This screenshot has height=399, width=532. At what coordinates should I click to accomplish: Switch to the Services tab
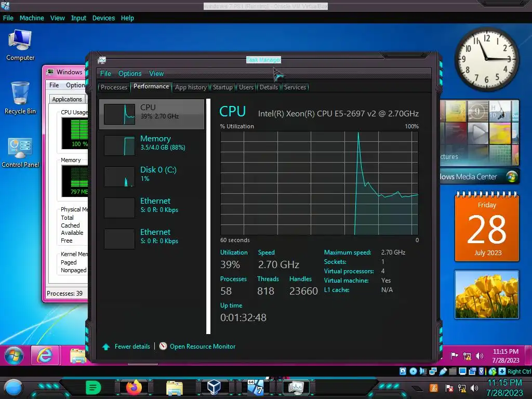pyautogui.click(x=295, y=87)
